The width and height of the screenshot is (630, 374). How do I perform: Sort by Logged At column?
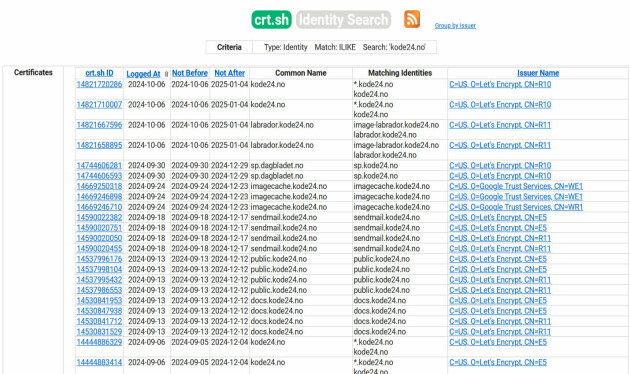[143, 74]
